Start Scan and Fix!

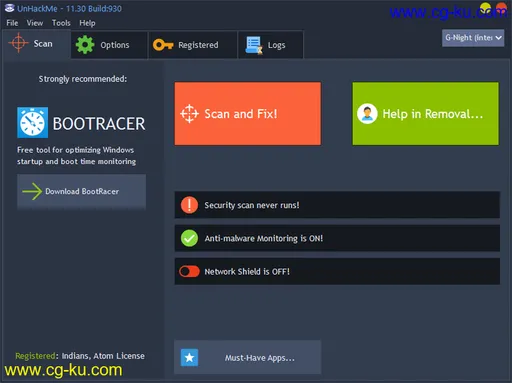248,114
